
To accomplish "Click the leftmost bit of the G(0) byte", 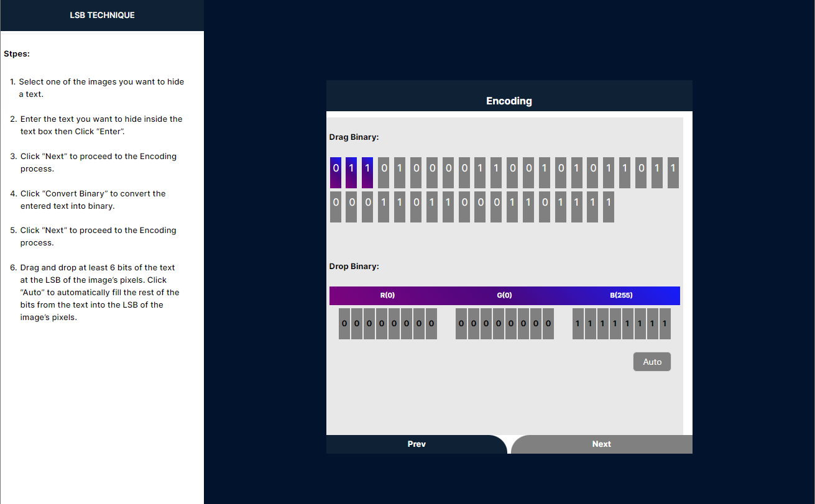I will click(x=461, y=324).
